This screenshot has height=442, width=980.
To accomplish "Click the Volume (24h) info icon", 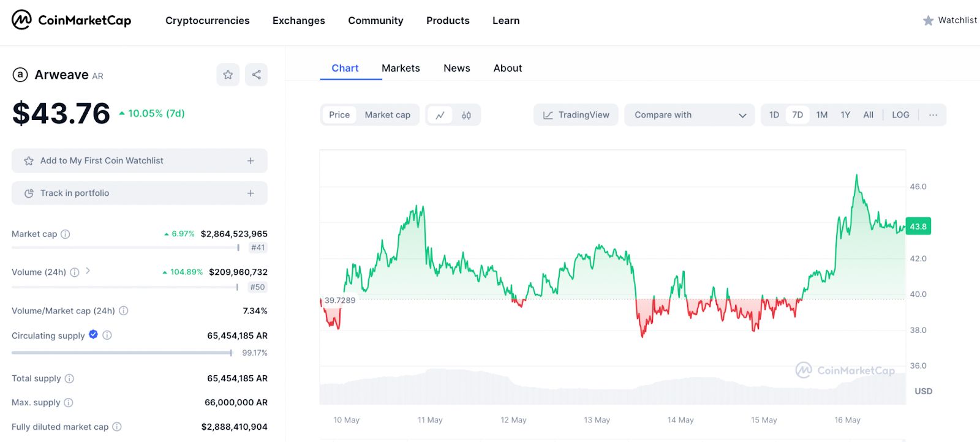I will 75,272.
